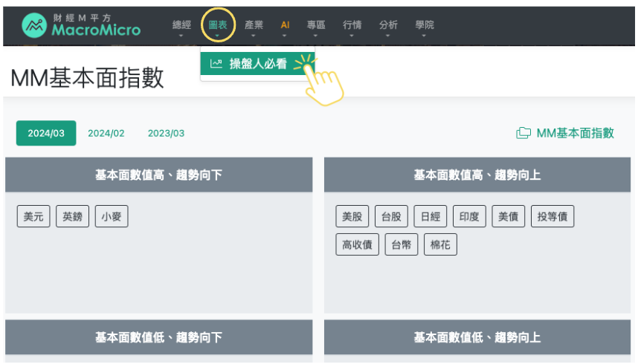Click the 基本面數值低、趨勢向上 header
The width and height of the screenshot is (638, 364).
[x=477, y=337]
